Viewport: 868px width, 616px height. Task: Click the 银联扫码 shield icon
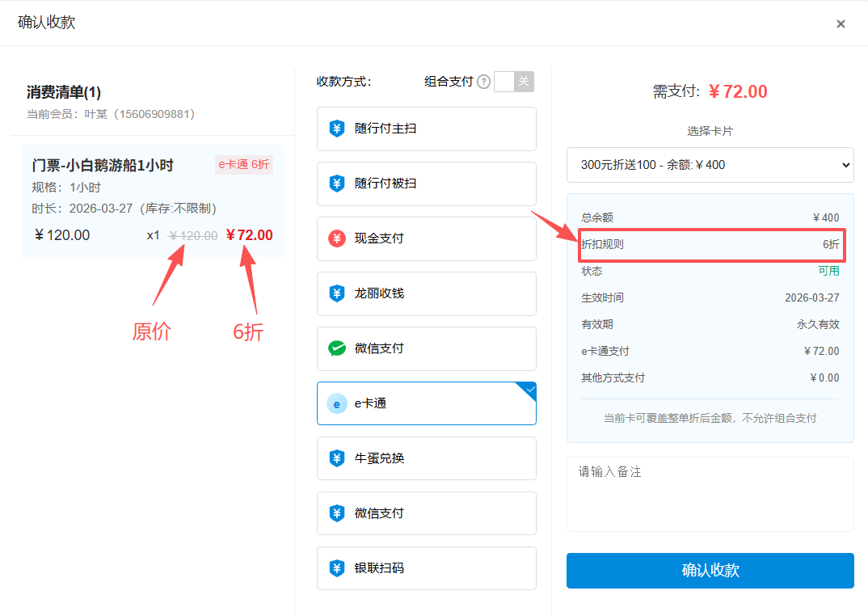click(x=337, y=568)
